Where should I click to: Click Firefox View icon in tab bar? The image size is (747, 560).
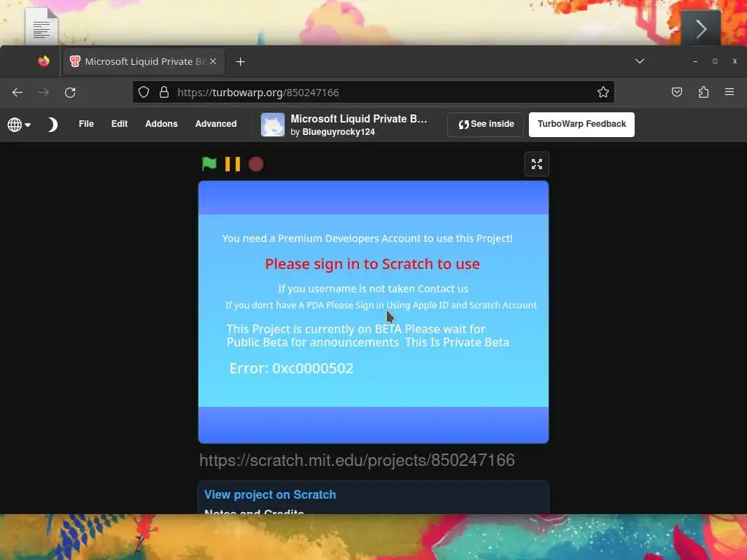(x=44, y=61)
